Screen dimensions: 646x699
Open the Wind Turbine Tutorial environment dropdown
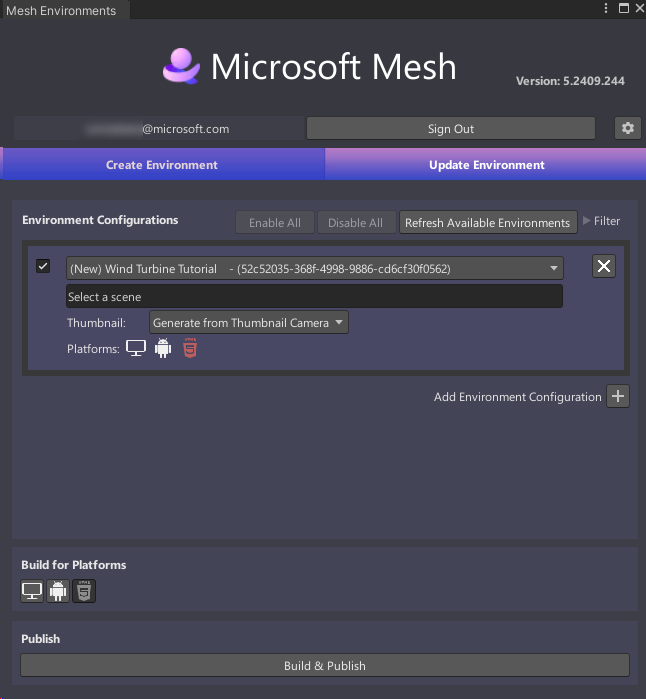[315, 268]
